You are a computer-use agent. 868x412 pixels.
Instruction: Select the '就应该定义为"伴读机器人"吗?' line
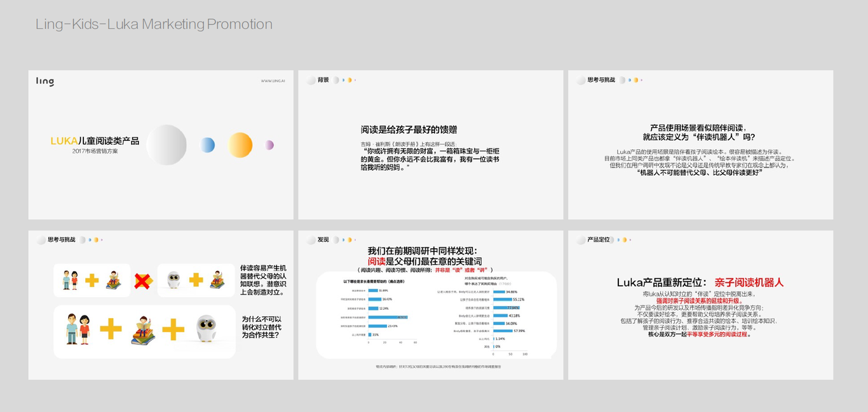click(x=699, y=136)
